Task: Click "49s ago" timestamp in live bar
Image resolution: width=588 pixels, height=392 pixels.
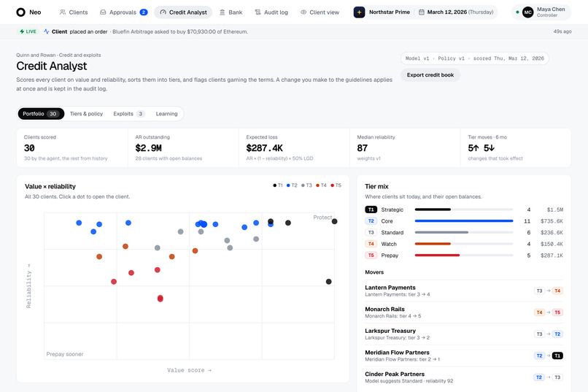Action: pyautogui.click(x=562, y=31)
